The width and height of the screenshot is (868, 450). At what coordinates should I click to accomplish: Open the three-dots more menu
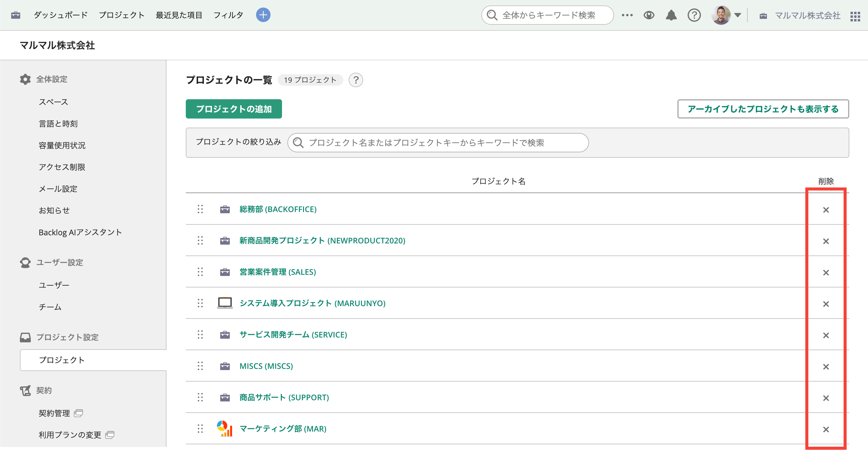[627, 15]
